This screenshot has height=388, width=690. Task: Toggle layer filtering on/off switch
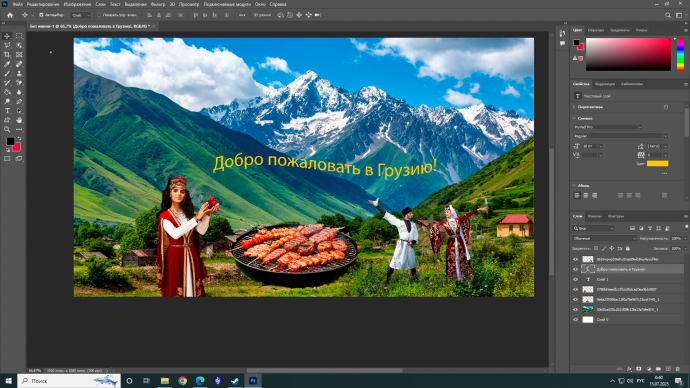click(x=686, y=227)
